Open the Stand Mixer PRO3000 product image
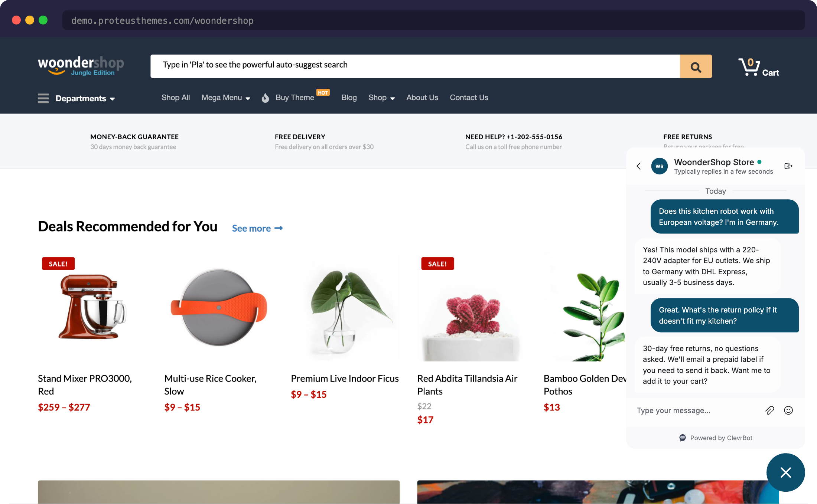 coord(92,307)
